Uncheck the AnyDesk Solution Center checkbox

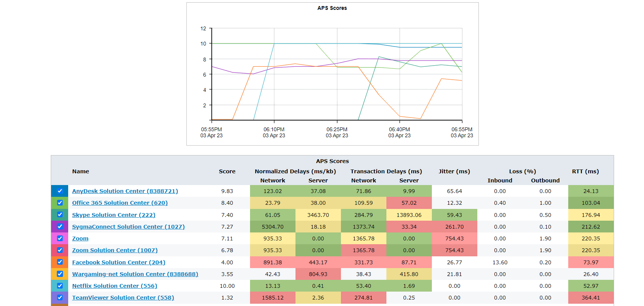click(x=60, y=191)
